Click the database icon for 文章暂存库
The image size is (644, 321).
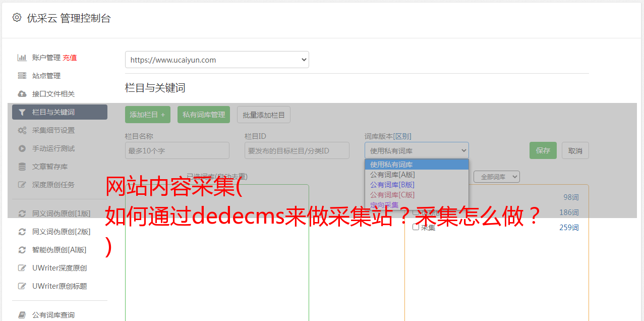(x=22, y=167)
